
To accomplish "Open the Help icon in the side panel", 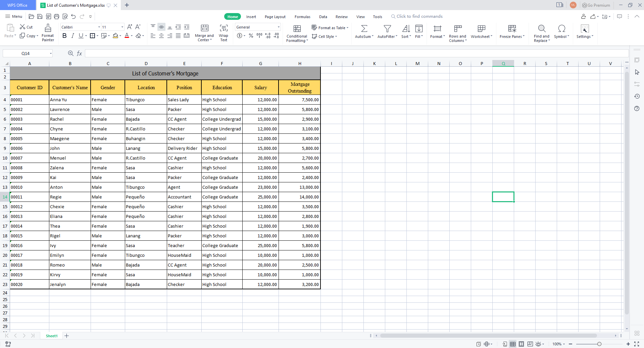I will 637,108.
